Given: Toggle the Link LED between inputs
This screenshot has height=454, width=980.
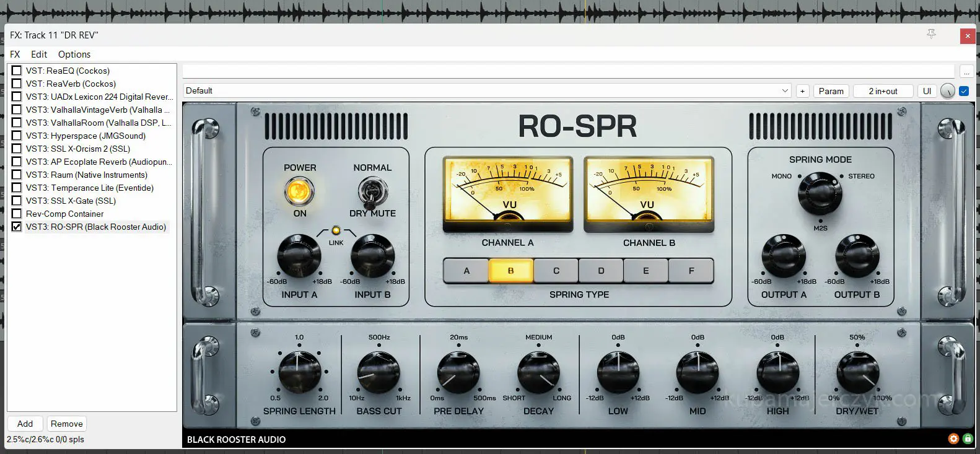Looking at the screenshot, I should pyautogui.click(x=336, y=230).
